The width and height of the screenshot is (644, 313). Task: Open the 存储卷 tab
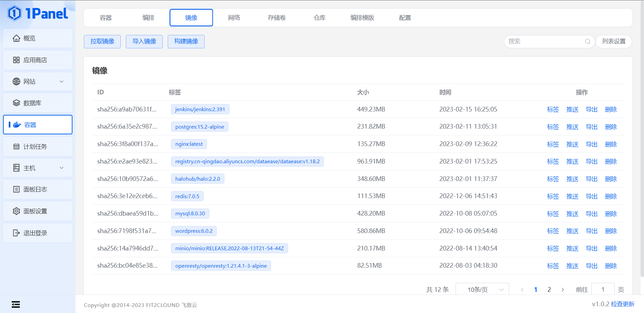click(x=277, y=18)
